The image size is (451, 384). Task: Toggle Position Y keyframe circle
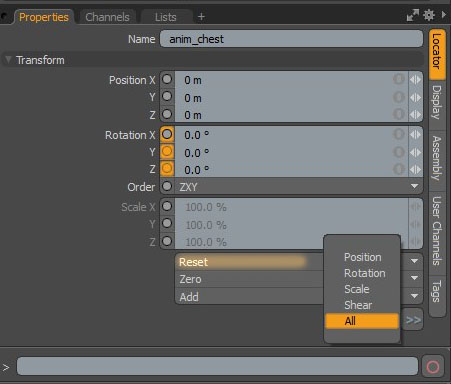tap(167, 97)
